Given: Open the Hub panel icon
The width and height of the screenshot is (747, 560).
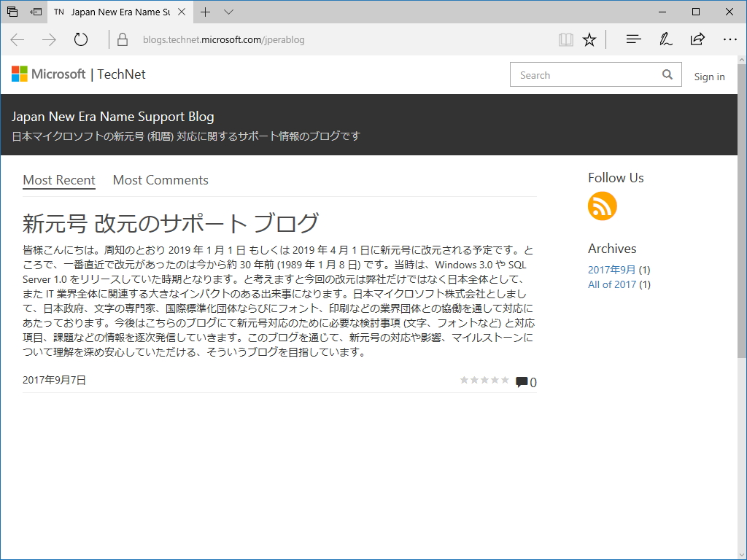Looking at the screenshot, I should point(633,39).
